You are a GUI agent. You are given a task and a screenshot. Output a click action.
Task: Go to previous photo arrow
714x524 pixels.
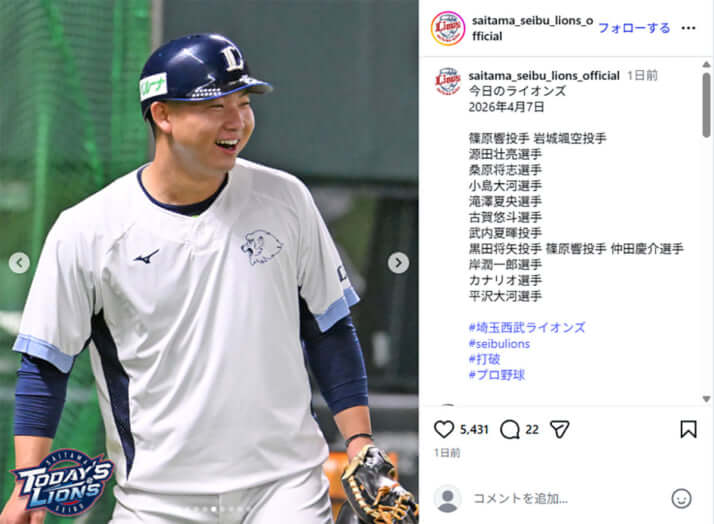coord(19,263)
